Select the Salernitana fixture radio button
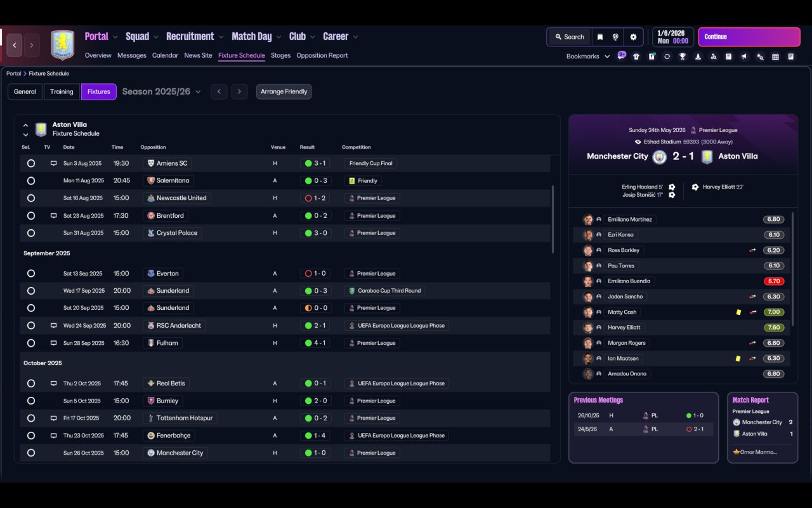Image resolution: width=812 pixels, height=508 pixels. point(30,181)
